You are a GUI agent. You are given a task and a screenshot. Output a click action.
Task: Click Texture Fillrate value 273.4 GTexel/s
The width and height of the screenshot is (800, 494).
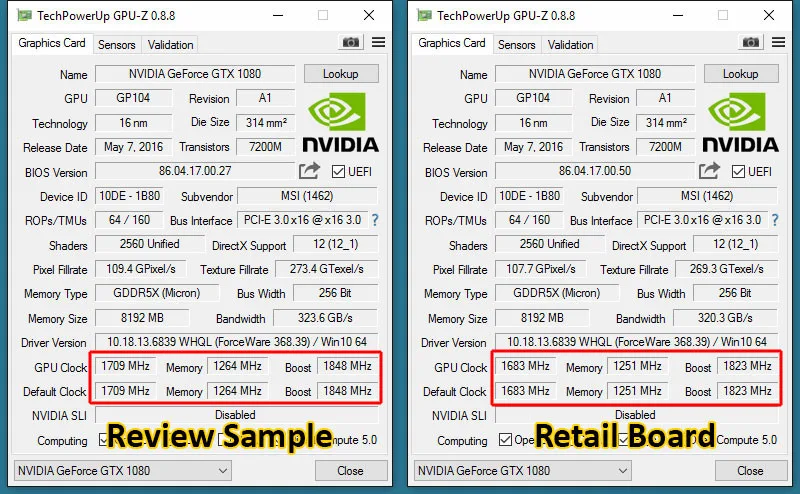coord(327,269)
